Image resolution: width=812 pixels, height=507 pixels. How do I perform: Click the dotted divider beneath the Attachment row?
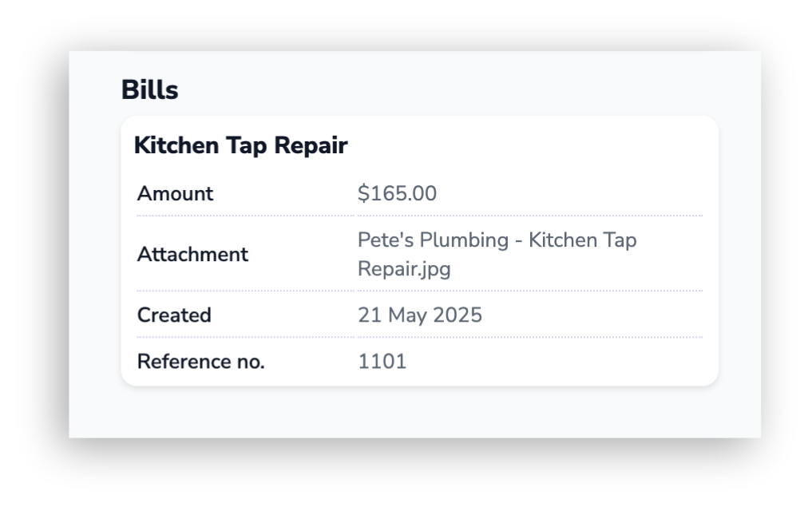coord(419,291)
